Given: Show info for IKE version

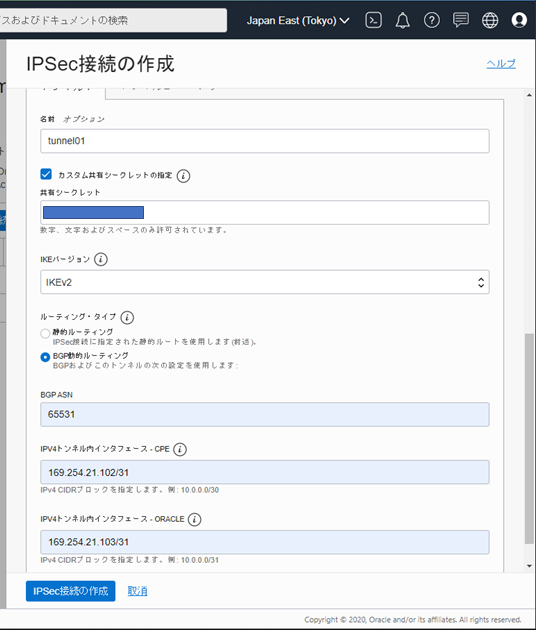Looking at the screenshot, I should (100, 259).
